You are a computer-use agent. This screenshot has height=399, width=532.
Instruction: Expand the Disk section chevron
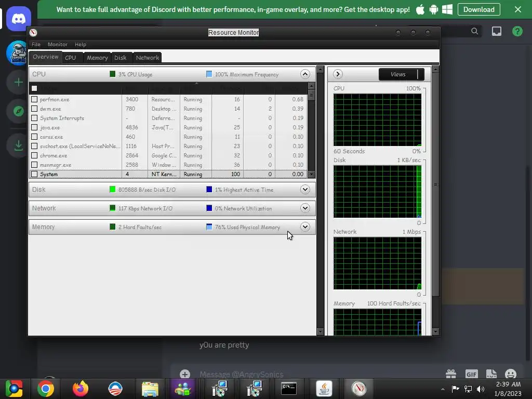[305, 189]
